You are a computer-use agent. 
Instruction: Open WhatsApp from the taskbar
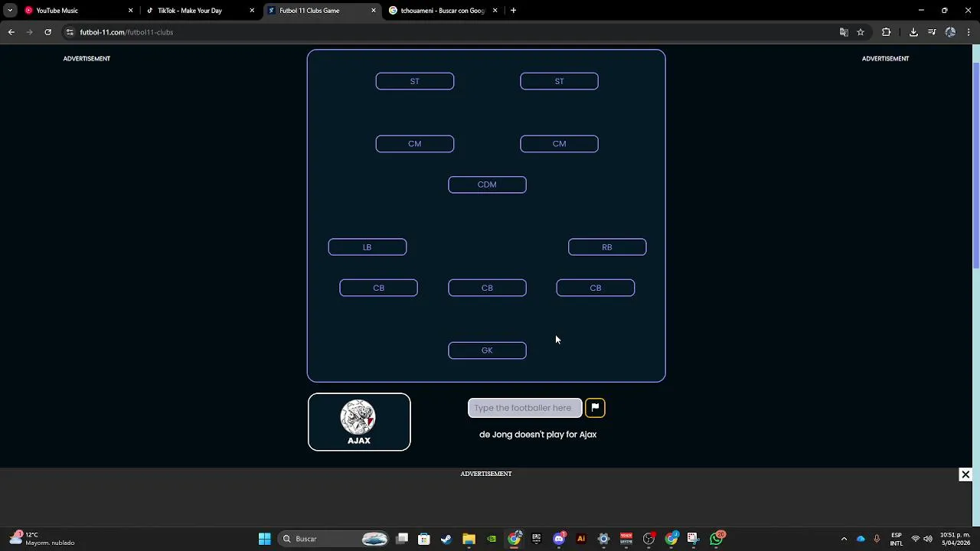click(716, 539)
